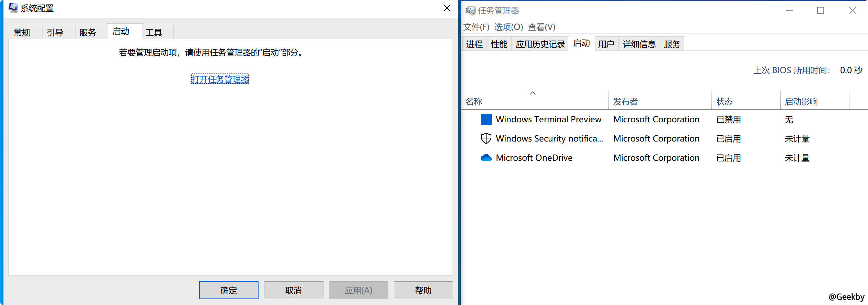Click the Windows Security shield icon
Viewport: 868px width, 305px height.
486,138
